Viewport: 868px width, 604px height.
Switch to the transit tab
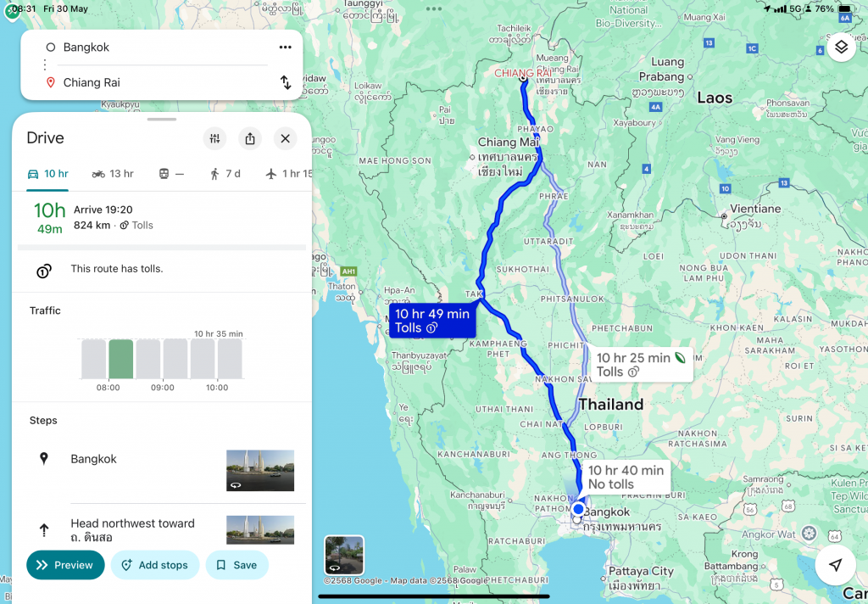point(171,174)
